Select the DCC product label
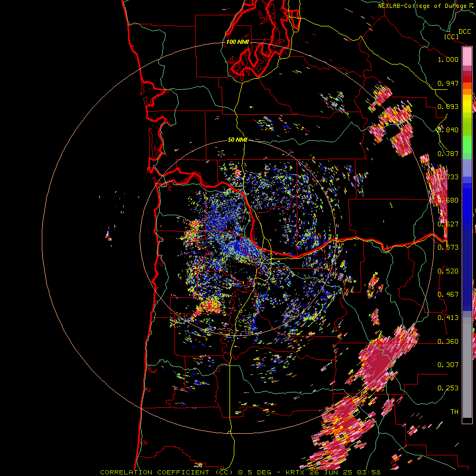 click(x=464, y=32)
